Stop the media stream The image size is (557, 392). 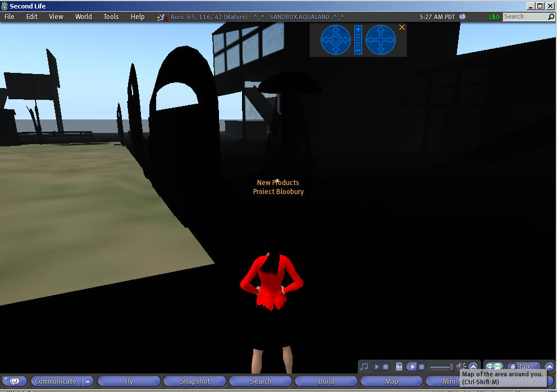coord(422,366)
